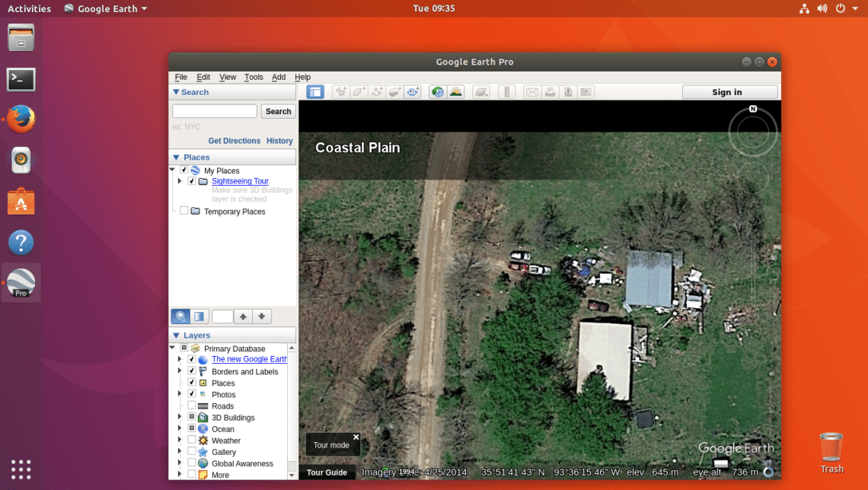Open the Files manager from the dock

[x=21, y=37]
